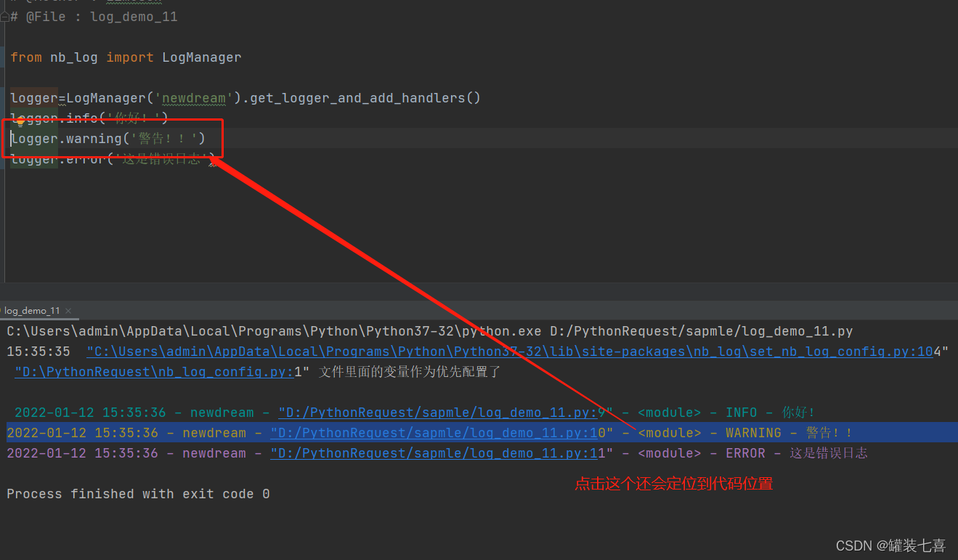The image size is (958, 560).
Task: Click 'LogManager' in the logger assignment line
Action: pos(106,98)
